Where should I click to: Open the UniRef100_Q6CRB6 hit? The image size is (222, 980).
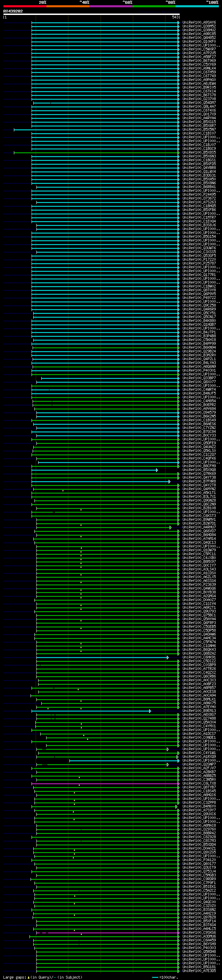coord(199,677)
